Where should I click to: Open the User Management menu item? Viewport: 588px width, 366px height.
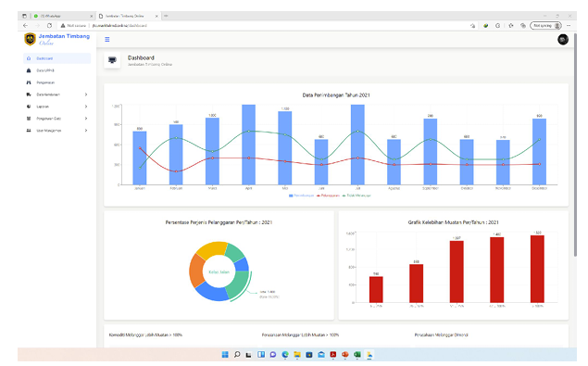tap(57, 131)
